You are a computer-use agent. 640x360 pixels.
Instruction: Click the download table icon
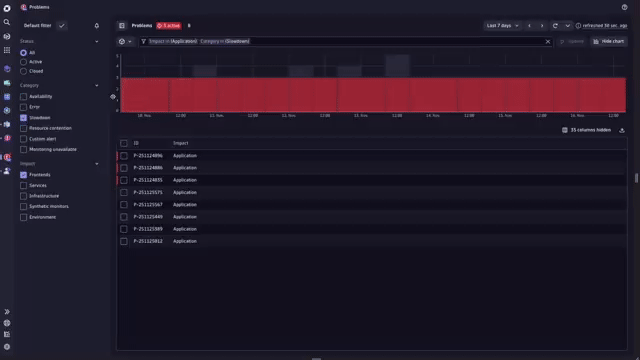point(622,130)
